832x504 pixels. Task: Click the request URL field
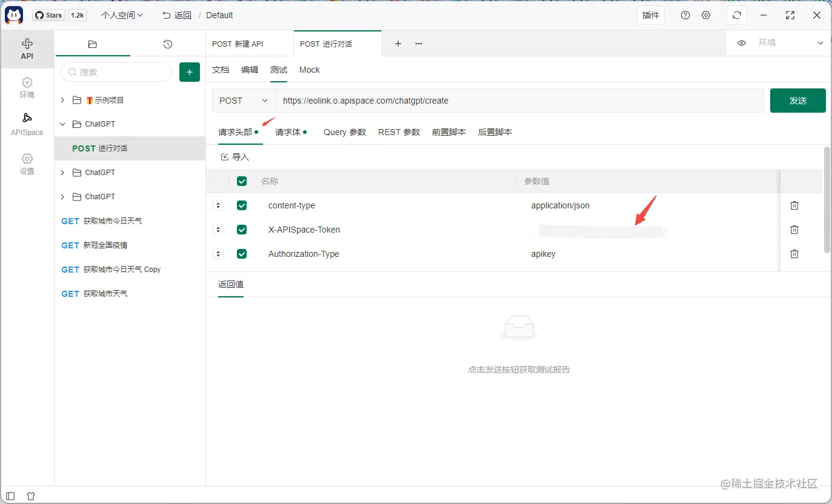click(519, 101)
